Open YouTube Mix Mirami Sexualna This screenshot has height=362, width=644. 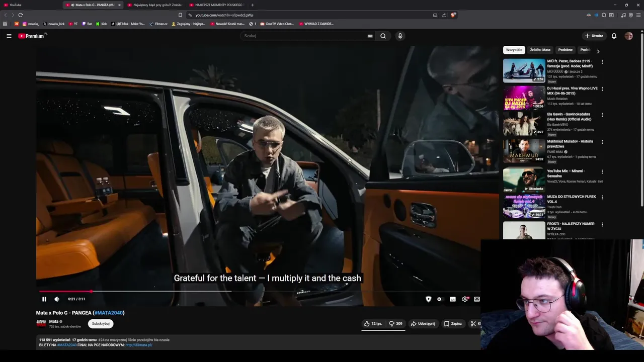coord(524,180)
